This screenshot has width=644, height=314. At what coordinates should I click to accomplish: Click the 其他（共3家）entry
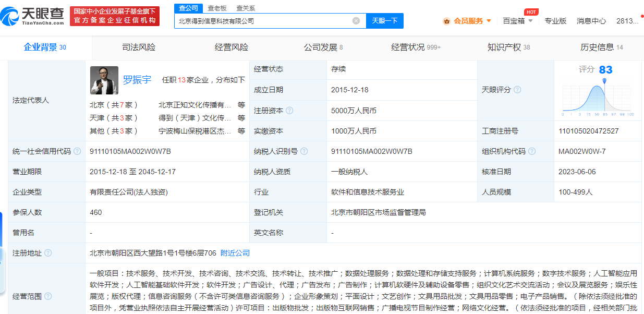tap(114, 131)
